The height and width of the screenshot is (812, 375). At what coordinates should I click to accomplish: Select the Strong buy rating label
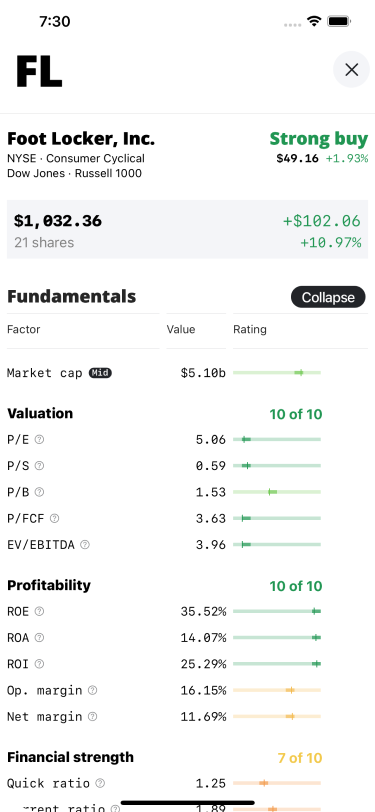tap(319, 139)
